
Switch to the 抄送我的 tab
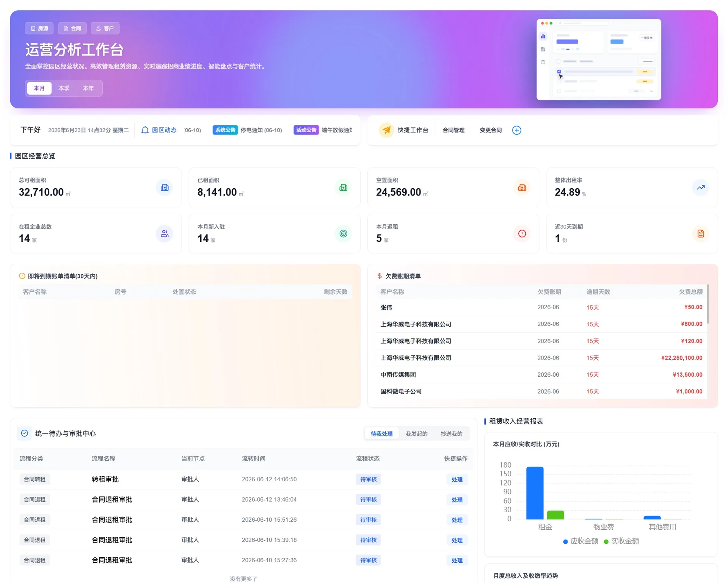pyautogui.click(x=451, y=434)
